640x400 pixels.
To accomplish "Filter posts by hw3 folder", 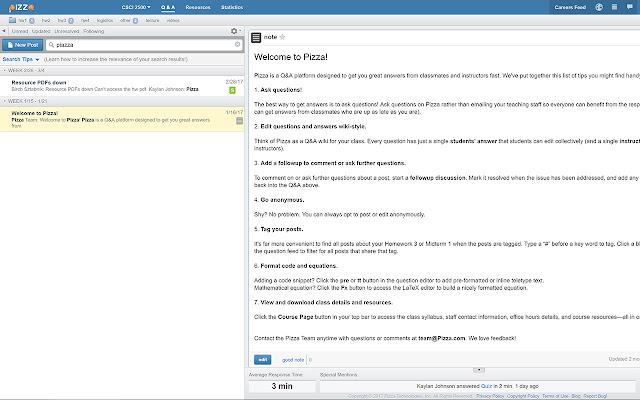I will [62, 20].
